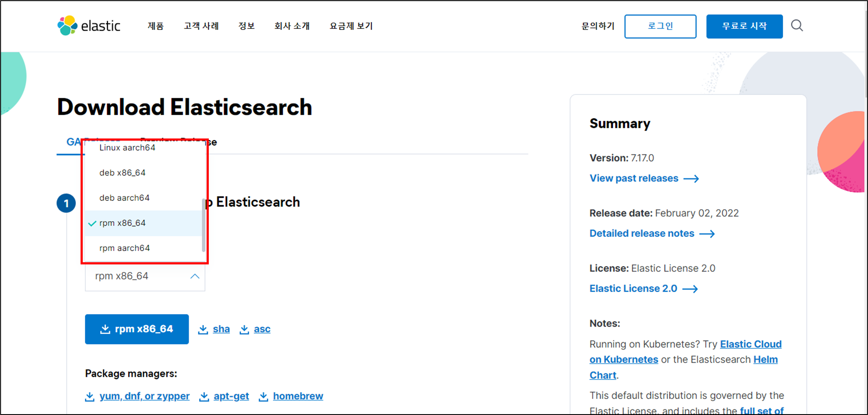
Task: Click download icon beside asc
Action: click(x=244, y=329)
